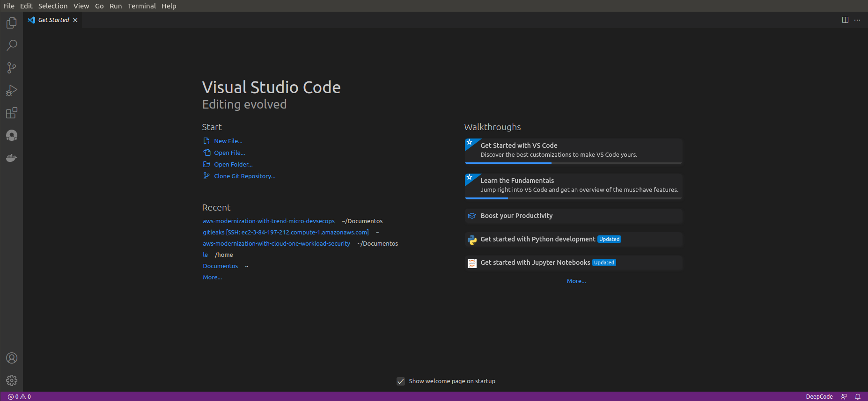Open Get Started with VS Code walkthrough

pyautogui.click(x=574, y=151)
